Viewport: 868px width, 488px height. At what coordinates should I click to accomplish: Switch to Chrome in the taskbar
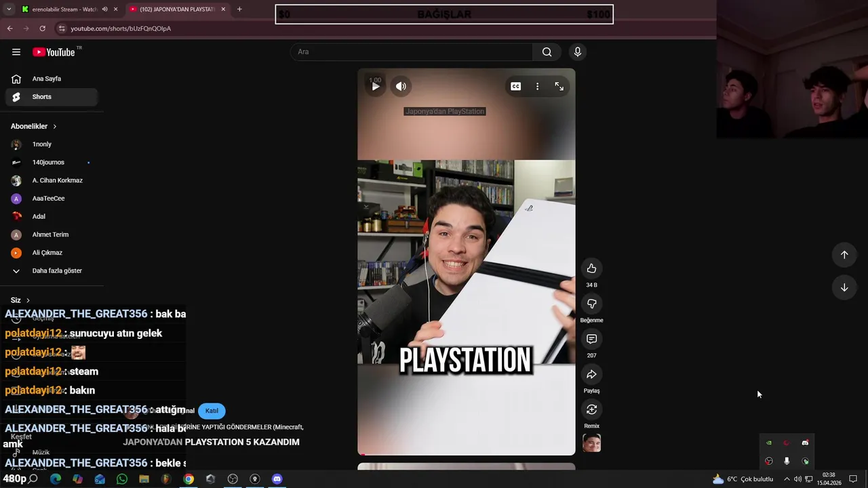[x=189, y=479]
